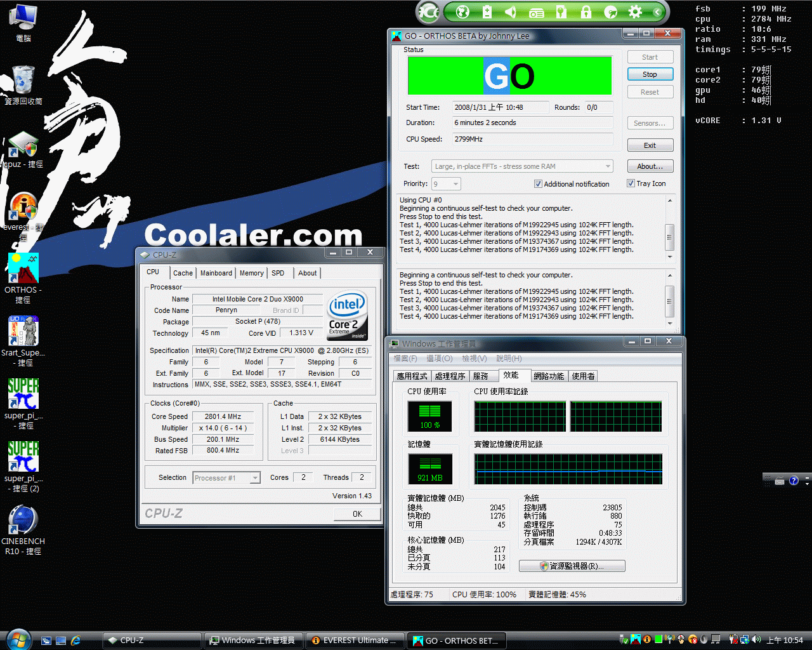Image resolution: width=812 pixels, height=650 pixels.
Task: Select the cpuz shortcut on the desktop
Action: tap(23, 150)
